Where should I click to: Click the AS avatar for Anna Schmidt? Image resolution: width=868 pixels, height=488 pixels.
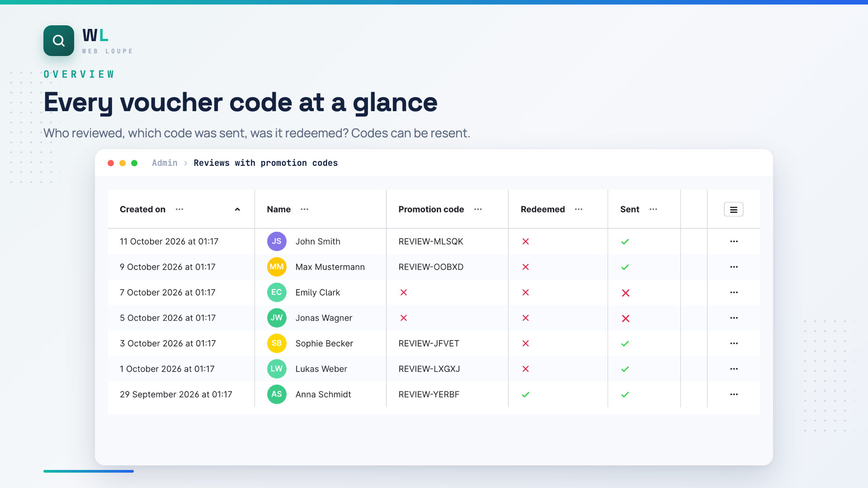(x=277, y=394)
